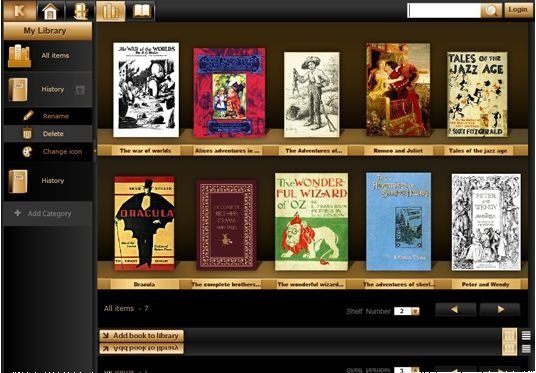Open Alice's Adventures in Wonderland cover
This screenshot has height=373, width=536.
tap(229, 92)
